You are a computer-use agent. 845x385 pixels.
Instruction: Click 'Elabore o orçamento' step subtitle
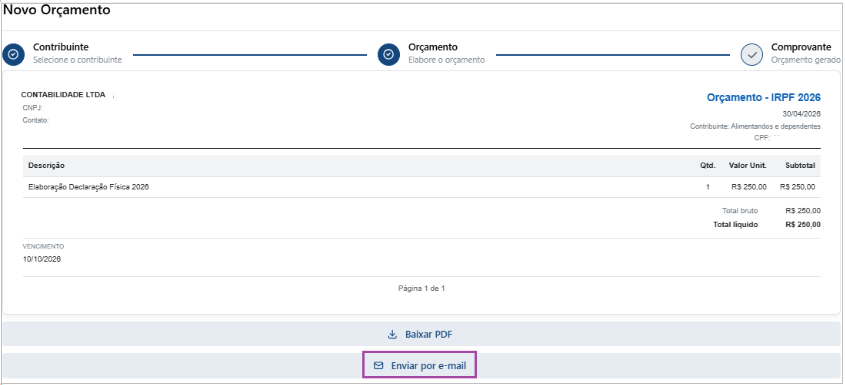pyautogui.click(x=446, y=60)
